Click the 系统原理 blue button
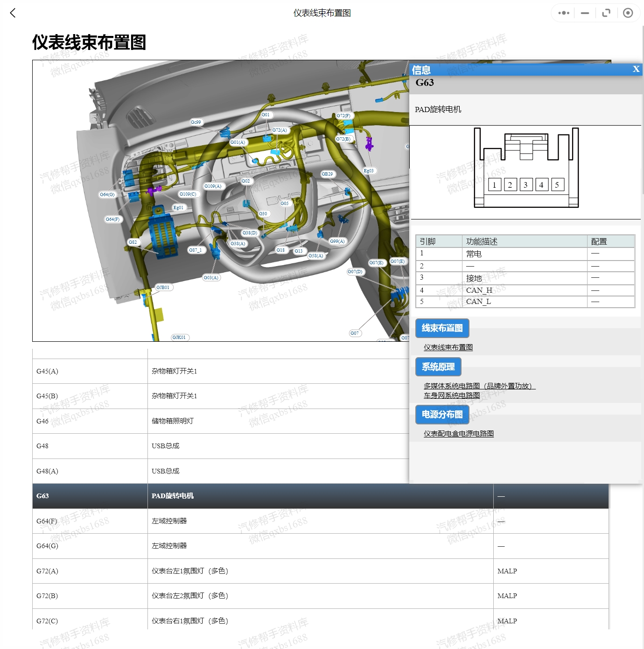 pyautogui.click(x=438, y=367)
